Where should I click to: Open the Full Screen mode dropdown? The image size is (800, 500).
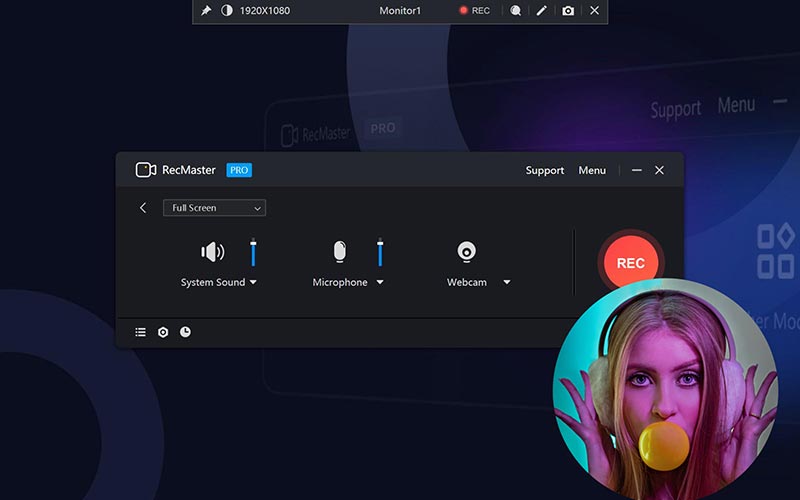coord(214,208)
